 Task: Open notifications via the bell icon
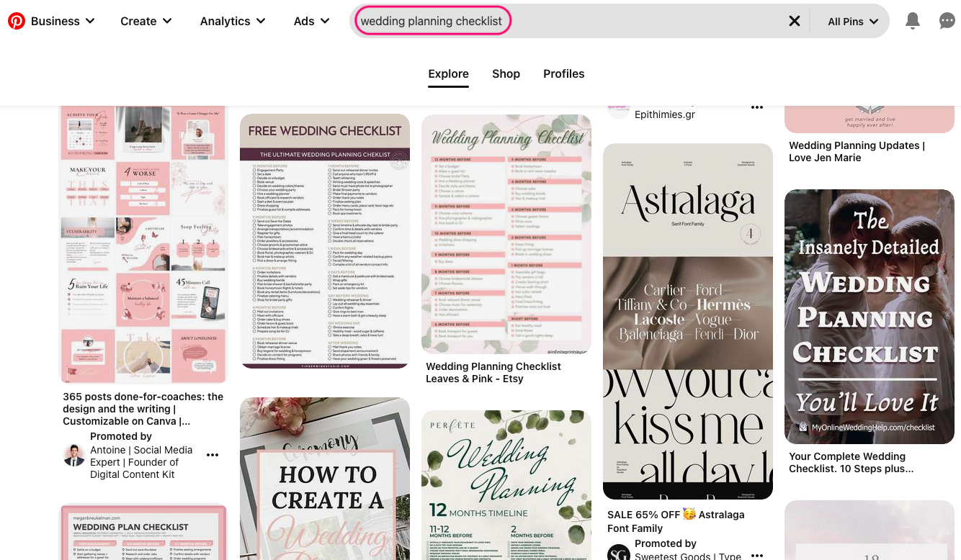[x=912, y=21]
